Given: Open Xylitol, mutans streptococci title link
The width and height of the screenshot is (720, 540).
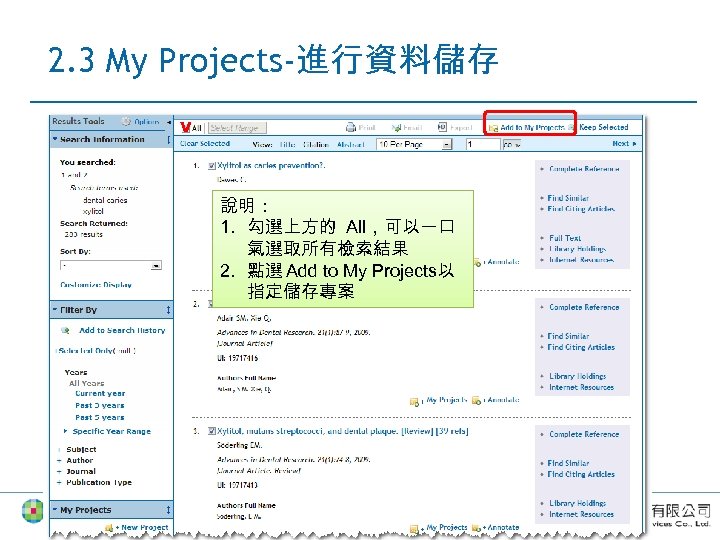Looking at the screenshot, I should pyautogui.click(x=343, y=431).
